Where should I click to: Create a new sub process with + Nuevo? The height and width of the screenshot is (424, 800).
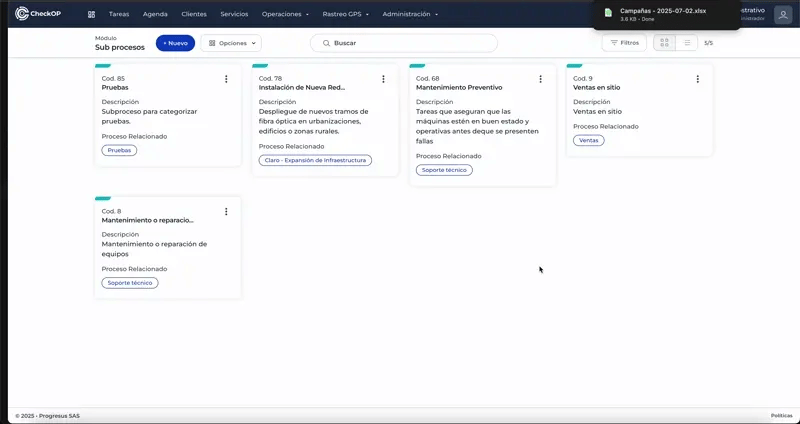pos(176,43)
